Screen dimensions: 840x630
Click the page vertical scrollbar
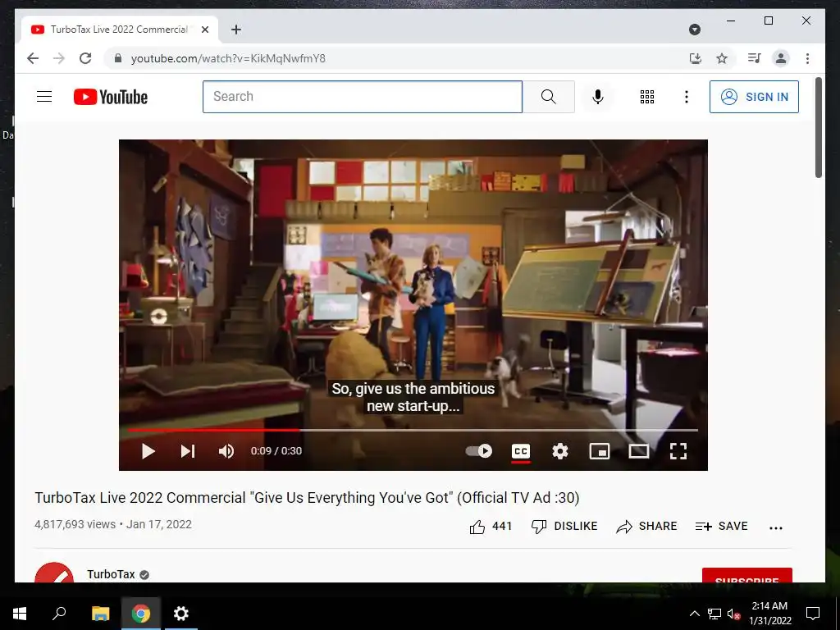click(818, 127)
